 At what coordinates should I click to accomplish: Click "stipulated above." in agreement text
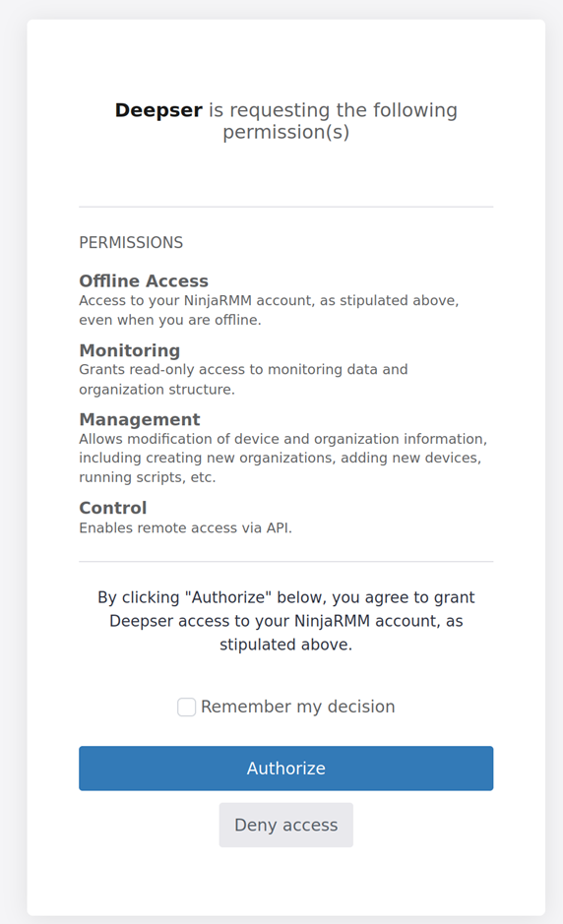[x=285, y=645]
